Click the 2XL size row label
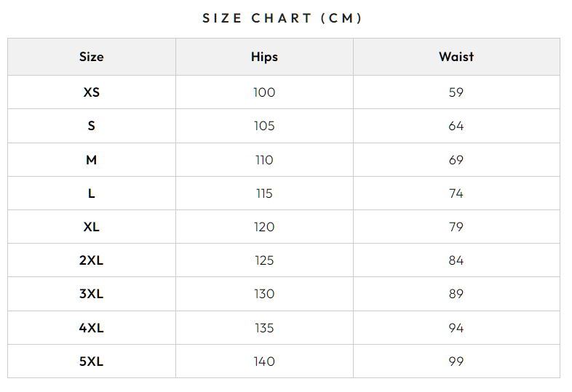 click(x=92, y=260)
